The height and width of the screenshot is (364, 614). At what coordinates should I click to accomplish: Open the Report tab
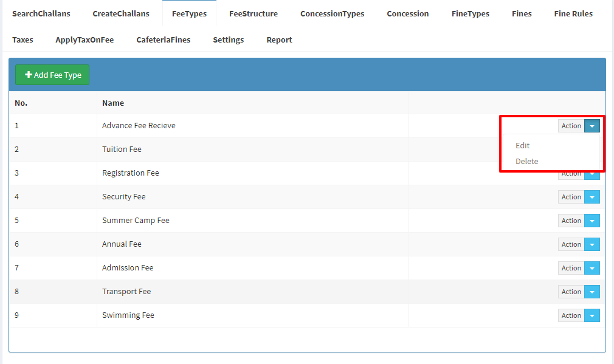pos(279,40)
